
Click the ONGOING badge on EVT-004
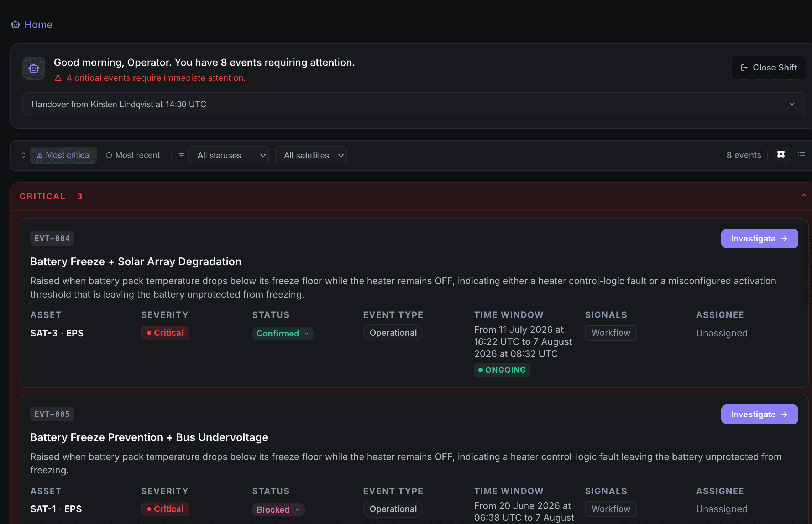tap(502, 370)
